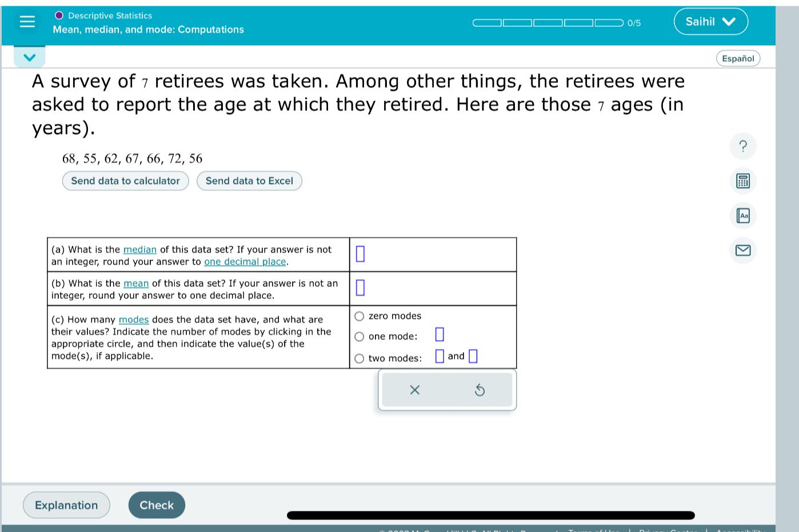Image resolution: width=799 pixels, height=532 pixels.
Task: Click the undo arrow icon
Action: click(x=480, y=390)
